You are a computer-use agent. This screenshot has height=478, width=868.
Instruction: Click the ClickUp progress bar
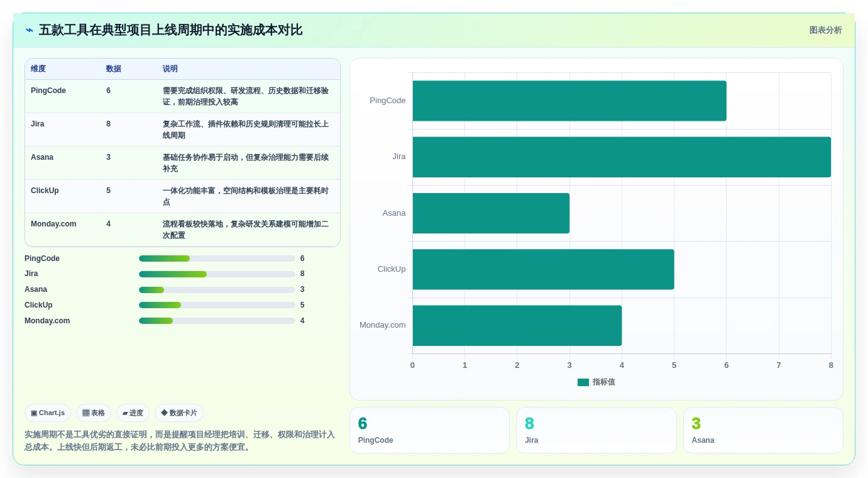tap(217, 305)
